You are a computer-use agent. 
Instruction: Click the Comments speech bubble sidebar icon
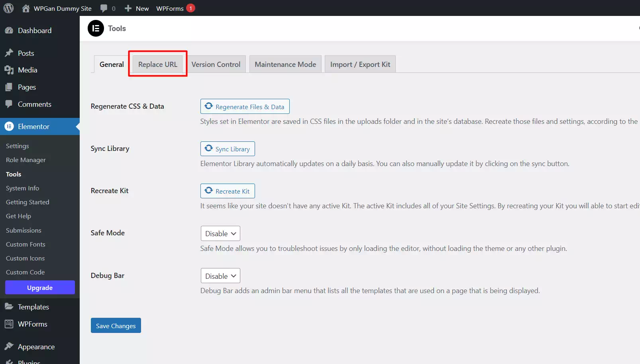point(9,104)
